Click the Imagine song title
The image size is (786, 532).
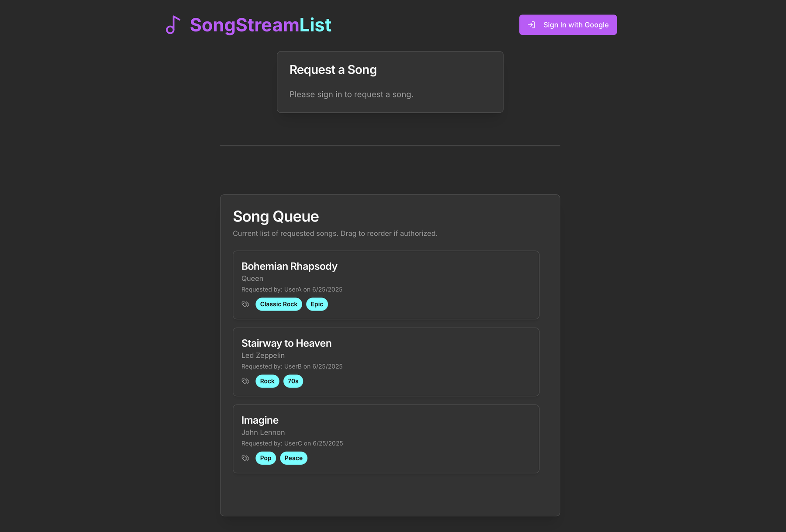[x=260, y=420]
